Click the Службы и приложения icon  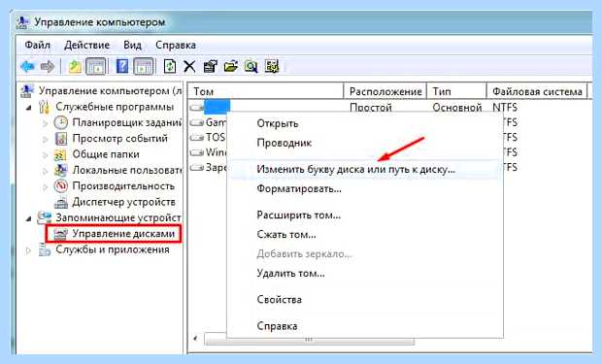point(44,249)
